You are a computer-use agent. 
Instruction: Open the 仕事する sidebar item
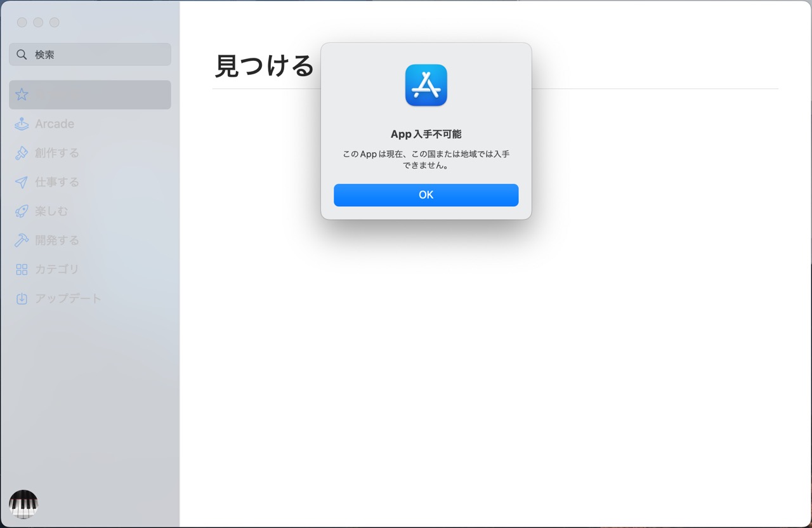[x=90, y=182]
